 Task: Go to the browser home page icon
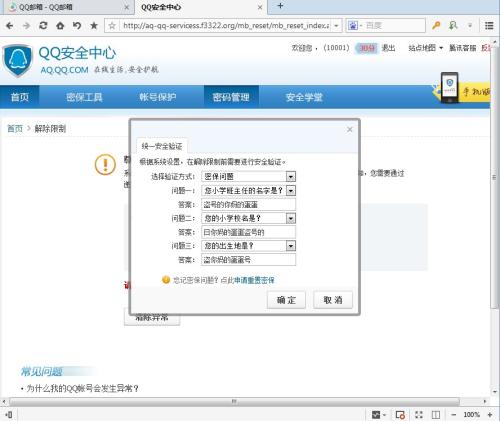click(x=60, y=26)
